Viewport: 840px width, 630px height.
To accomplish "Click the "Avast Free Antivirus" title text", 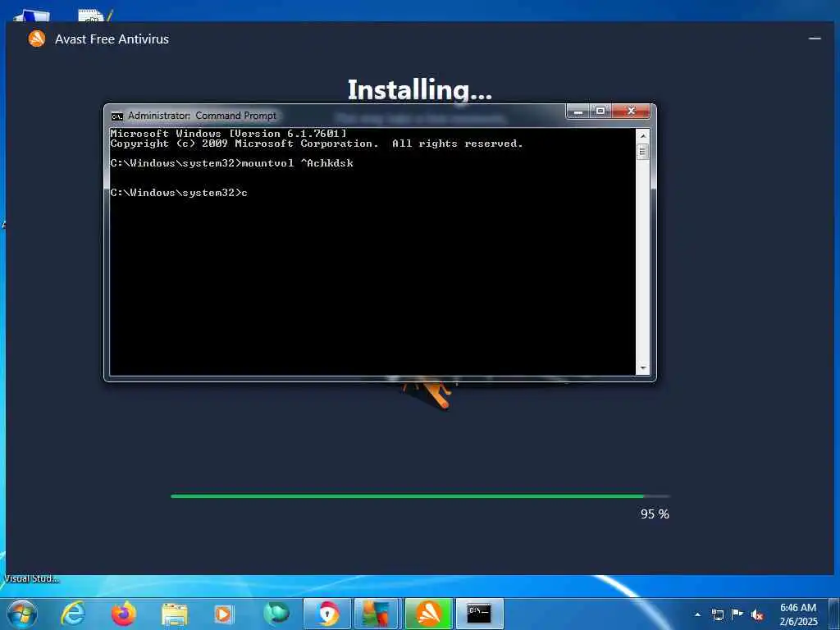I will pyautogui.click(x=112, y=39).
